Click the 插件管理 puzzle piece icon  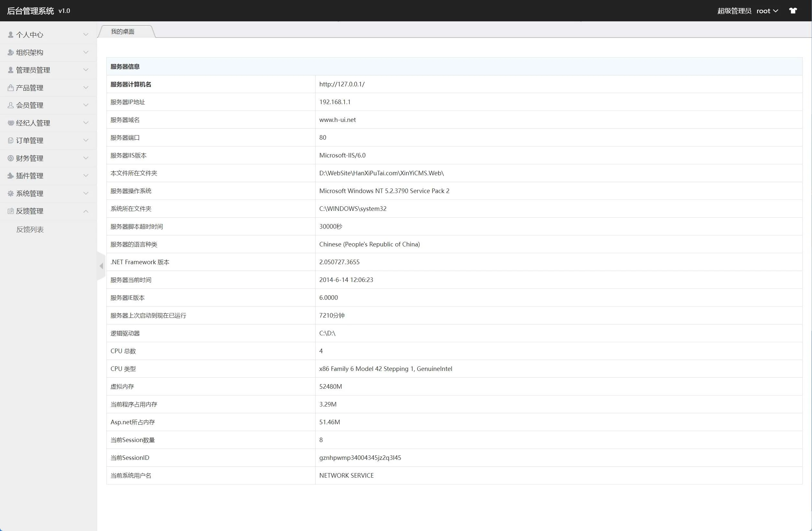point(11,176)
